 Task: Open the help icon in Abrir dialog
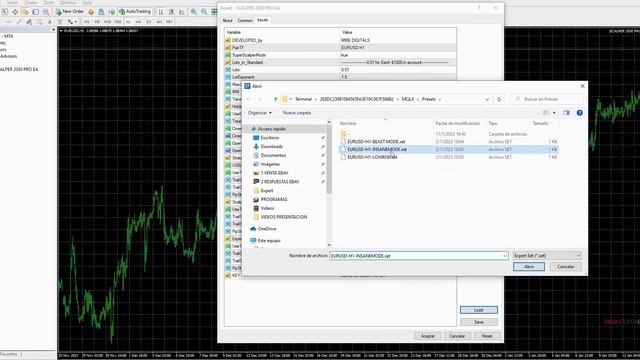click(580, 113)
